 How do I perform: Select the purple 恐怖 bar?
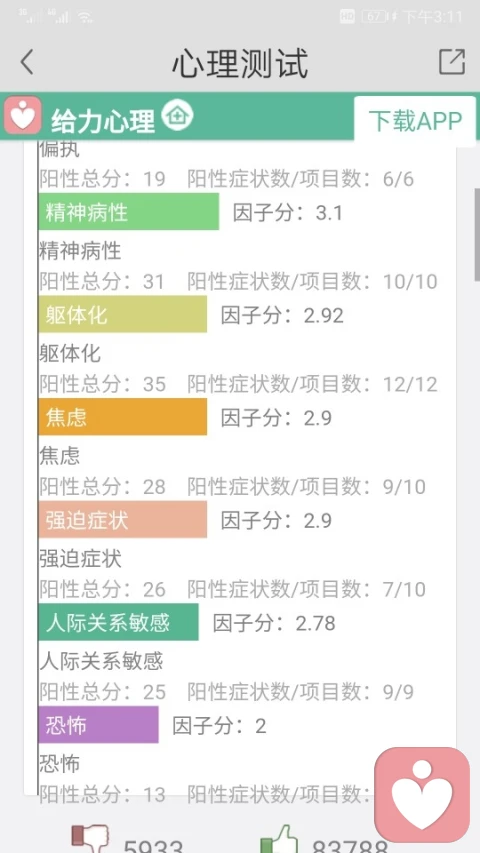pyautogui.click(x=98, y=725)
